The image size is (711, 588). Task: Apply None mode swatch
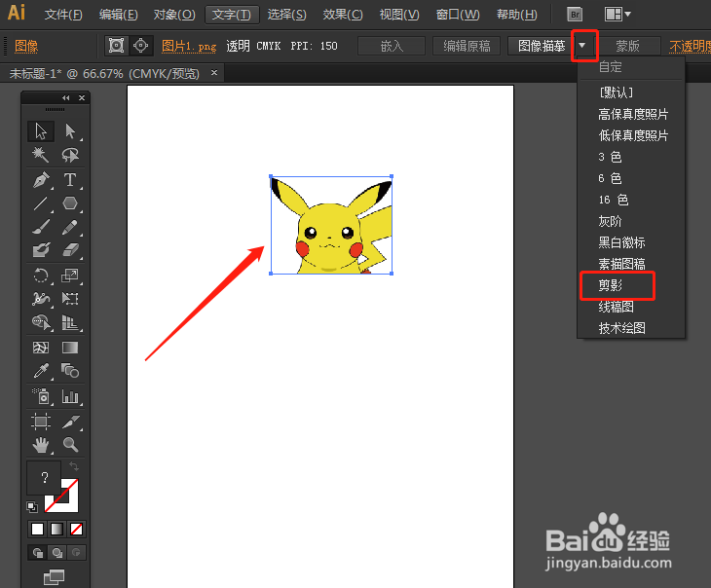click(76, 529)
